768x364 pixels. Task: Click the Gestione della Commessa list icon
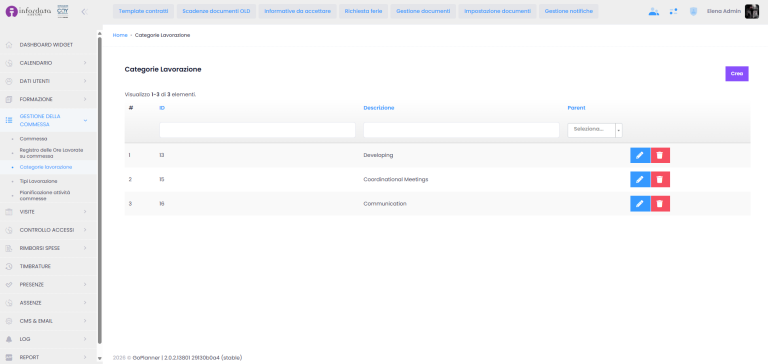pyautogui.click(x=9, y=120)
